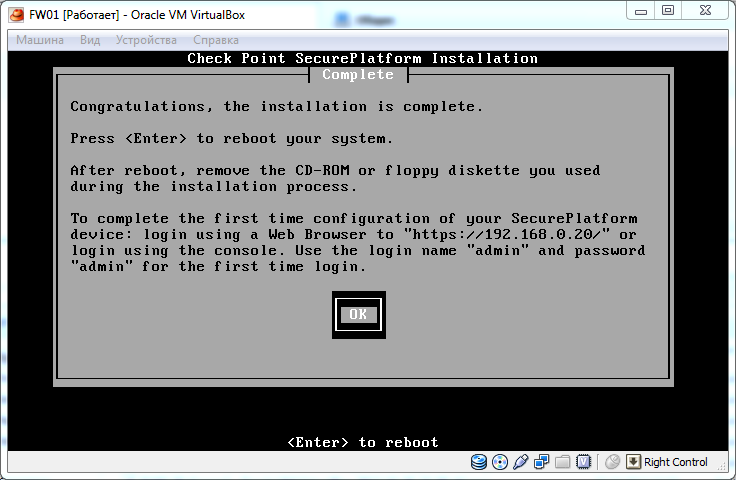Click the virtualization features status icon
The width and height of the screenshot is (736, 480).
(x=583, y=462)
